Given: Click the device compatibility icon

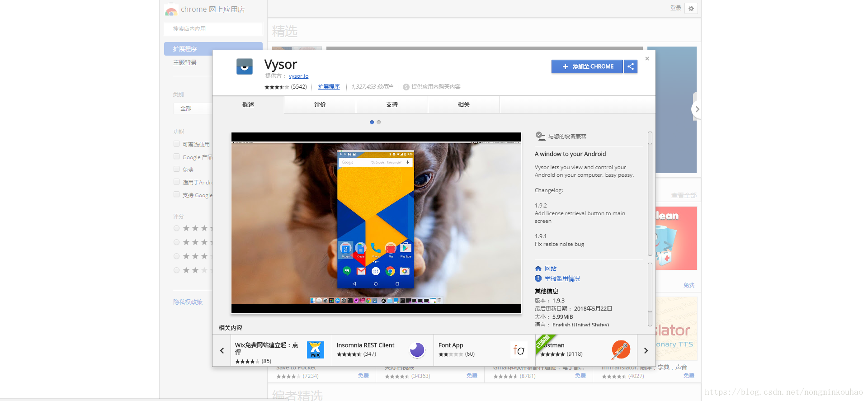Looking at the screenshot, I should tap(540, 136).
